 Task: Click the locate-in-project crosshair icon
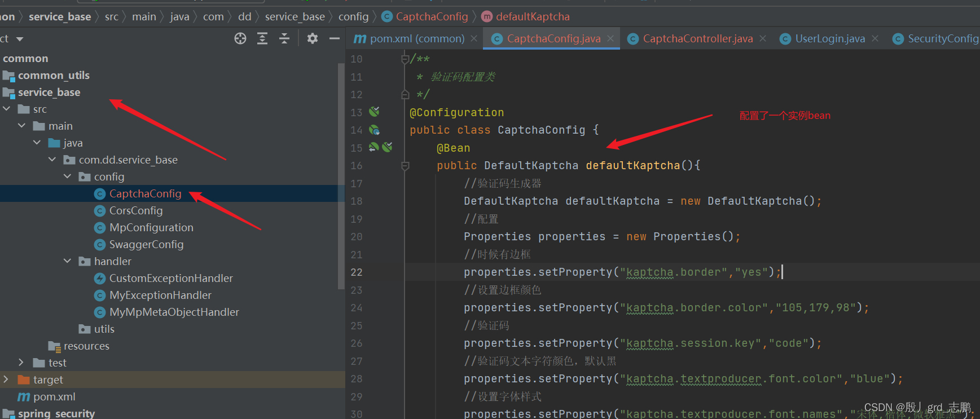pyautogui.click(x=240, y=38)
